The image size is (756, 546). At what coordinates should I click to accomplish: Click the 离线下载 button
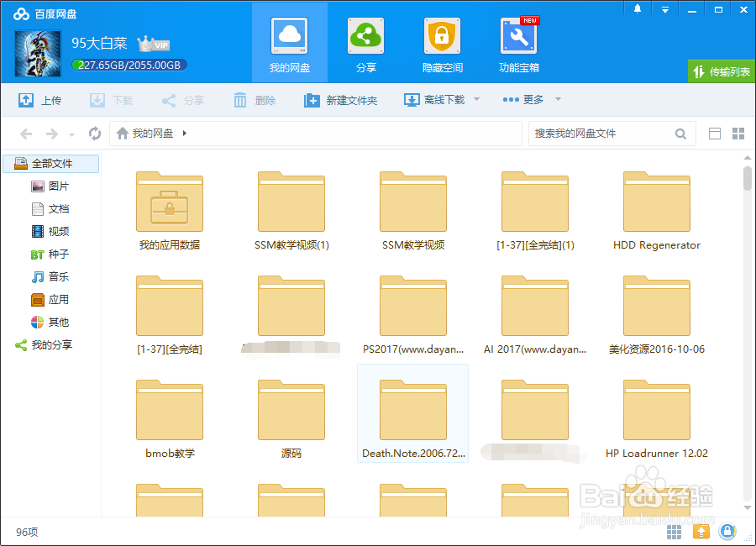(x=434, y=100)
